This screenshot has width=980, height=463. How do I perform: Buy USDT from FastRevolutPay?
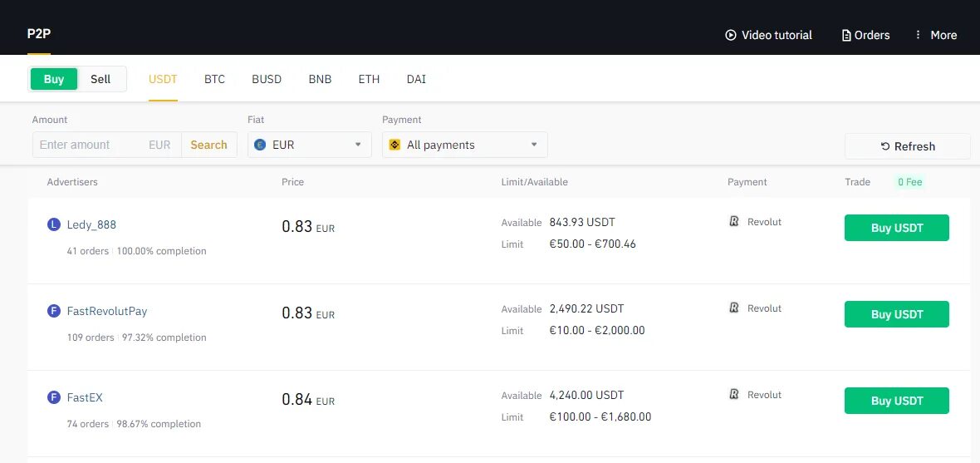point(897,314)
